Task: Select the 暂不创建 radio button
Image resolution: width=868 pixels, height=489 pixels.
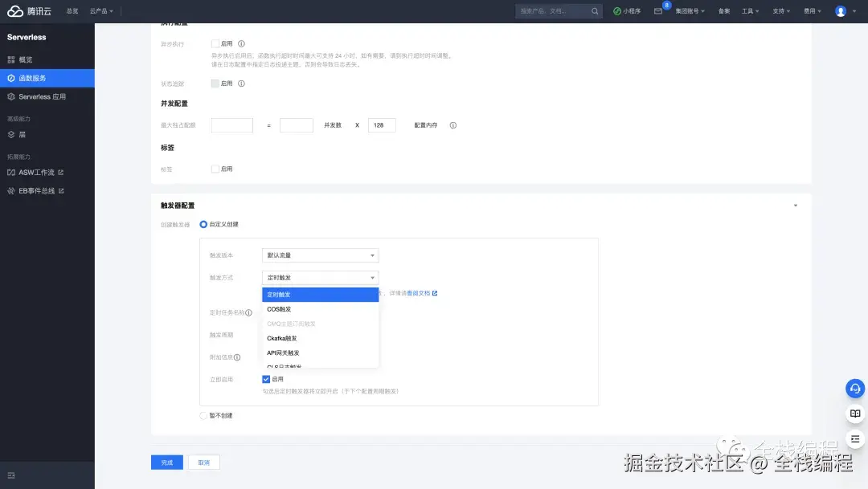Action: 202,415
